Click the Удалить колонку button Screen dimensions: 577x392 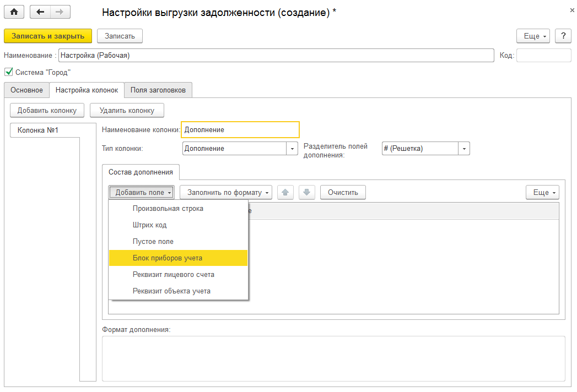(127, 110)
